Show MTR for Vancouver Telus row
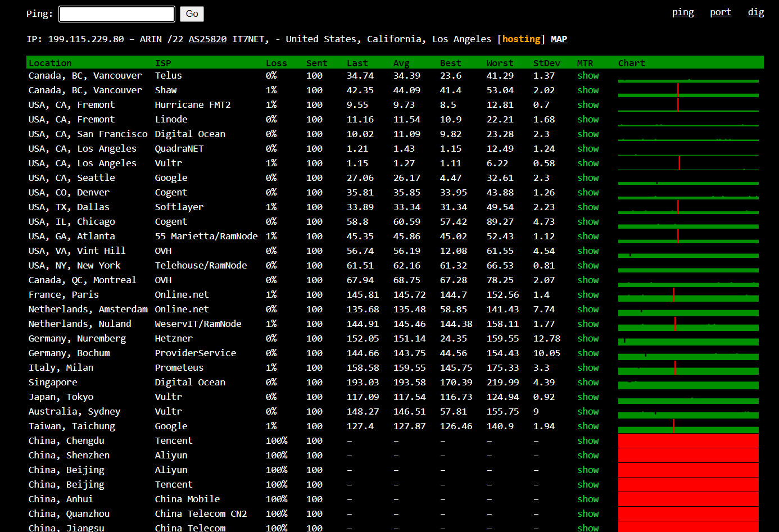Viewport: 779px width, 532px height. [x=588, y=76]
